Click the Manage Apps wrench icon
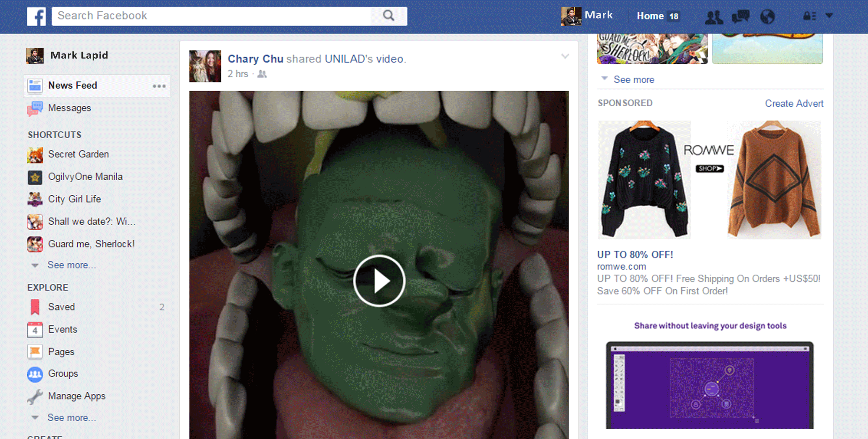The width and height of the screenshot is (868, 439). pyautogui.click(x=35, y=396)
